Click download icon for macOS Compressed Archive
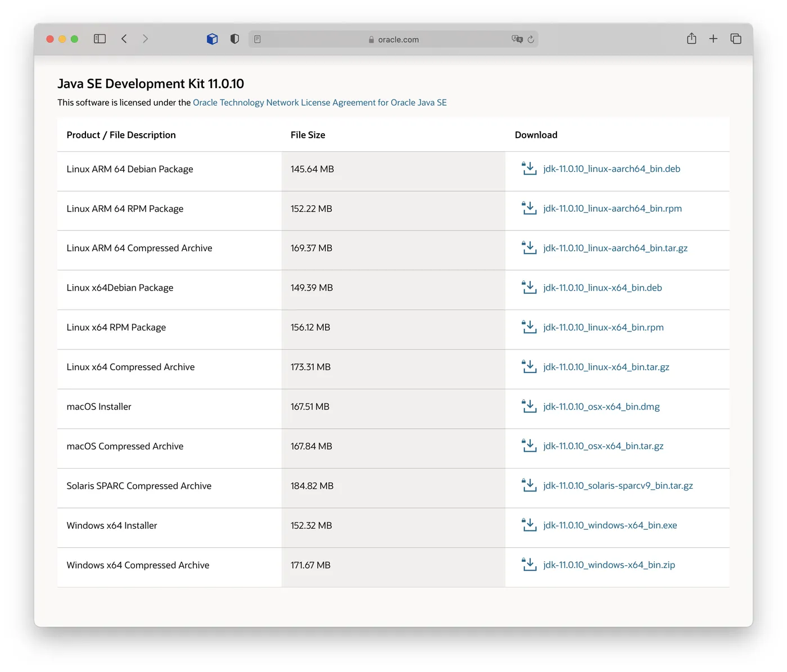Screen dimensions: 787x672 pos(529,446)
